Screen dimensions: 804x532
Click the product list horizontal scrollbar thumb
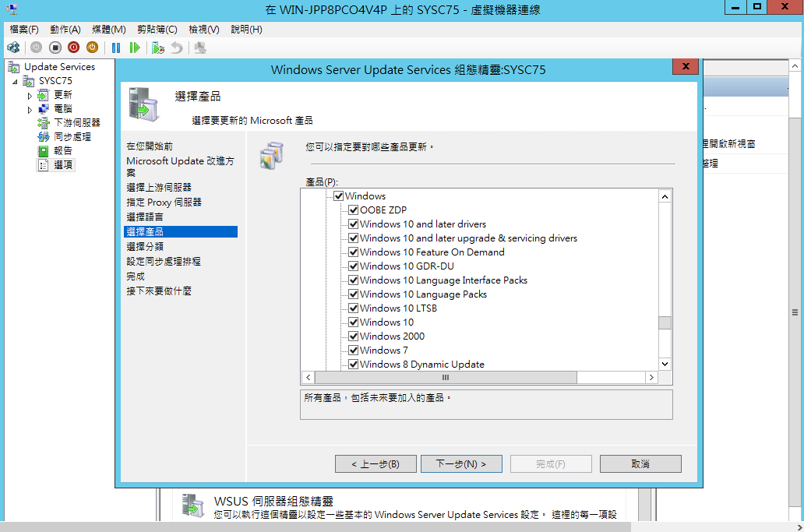[446, 377]
